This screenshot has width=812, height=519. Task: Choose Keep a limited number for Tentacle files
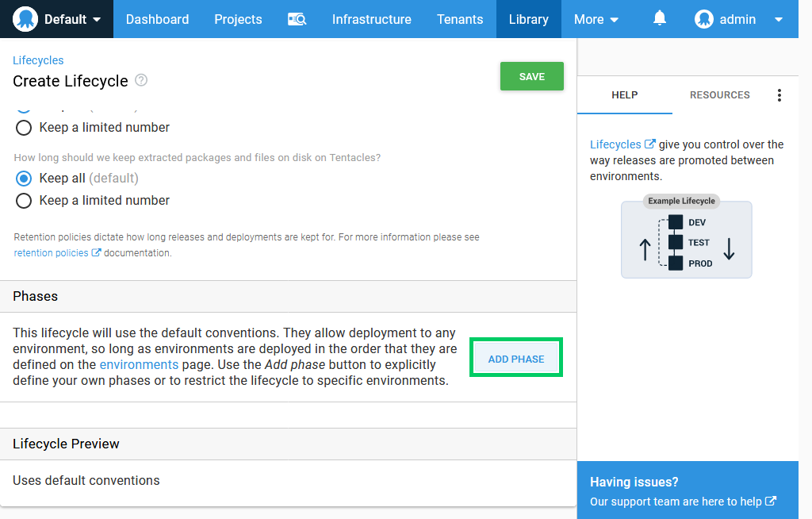[x=24, y=201]
